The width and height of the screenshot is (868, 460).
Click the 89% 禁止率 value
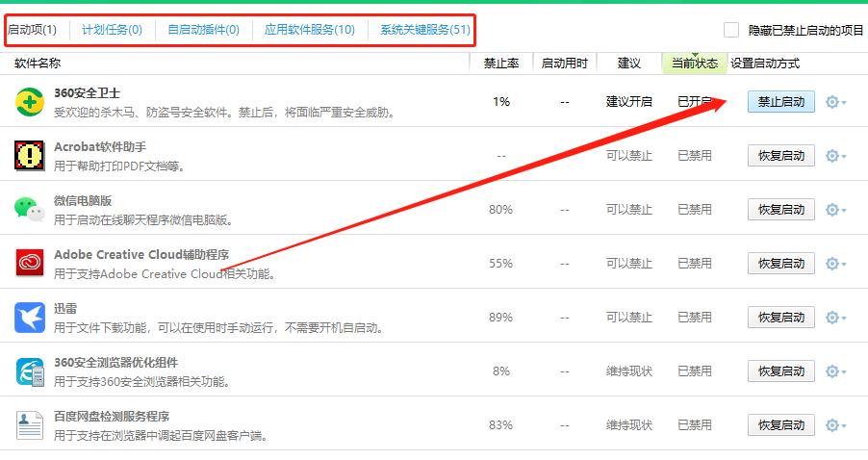coord(501,318)
